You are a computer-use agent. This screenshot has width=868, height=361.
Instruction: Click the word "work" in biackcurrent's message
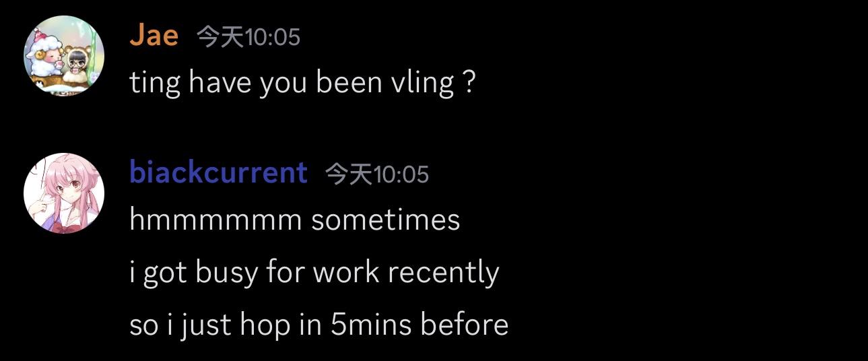(345, 273)
